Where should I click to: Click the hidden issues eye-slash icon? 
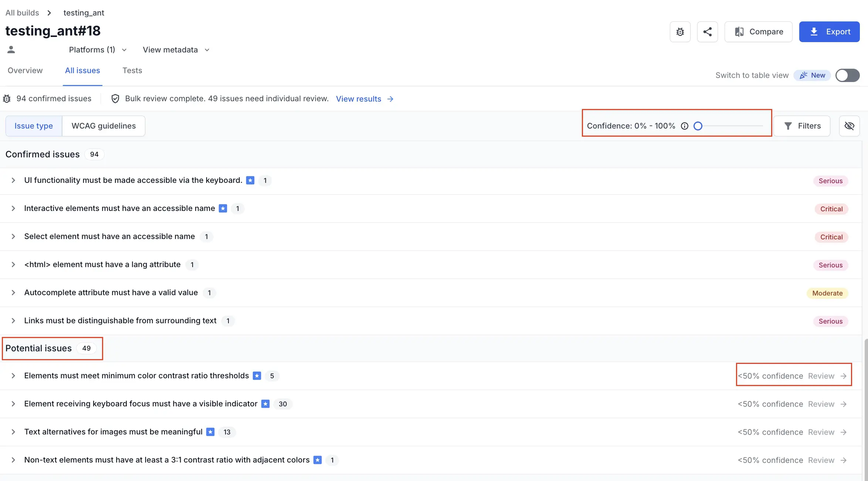tap(849, 126)
